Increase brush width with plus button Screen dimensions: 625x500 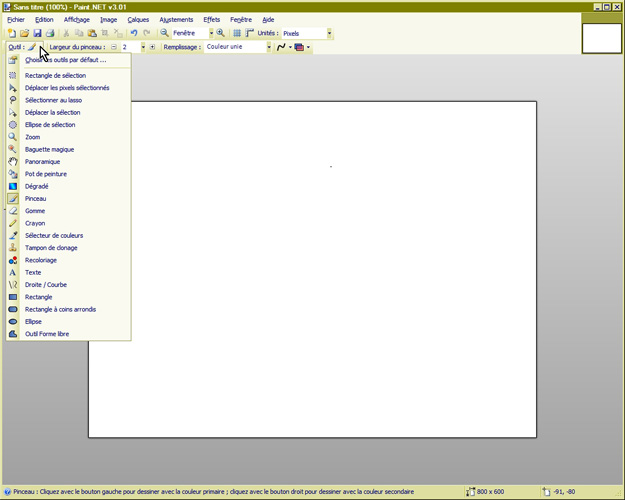click(x=152, y=47)
